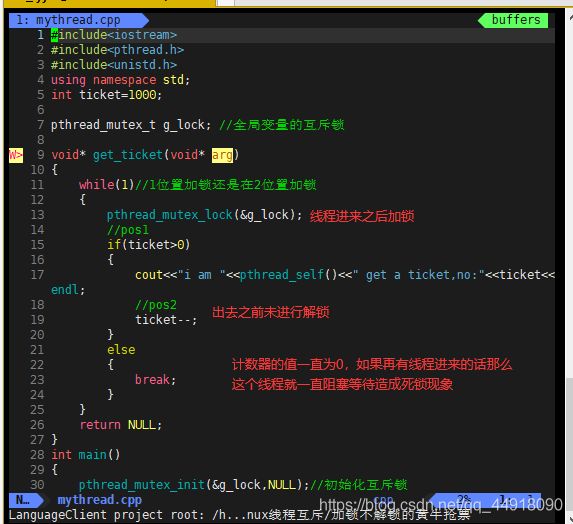Click 'return NULL;' on line 26
The width and height of the screenshot is (573, 524).
click(x=121, y=425)
